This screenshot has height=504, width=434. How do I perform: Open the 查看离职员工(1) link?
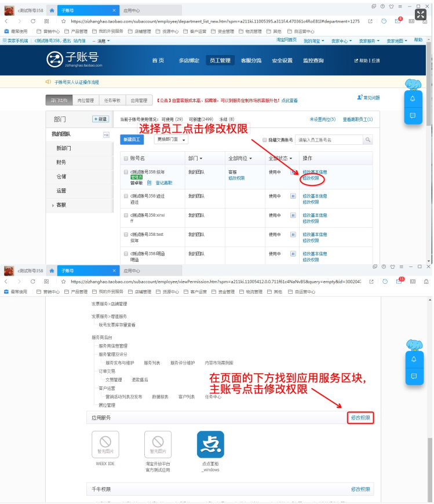point(358,119)
